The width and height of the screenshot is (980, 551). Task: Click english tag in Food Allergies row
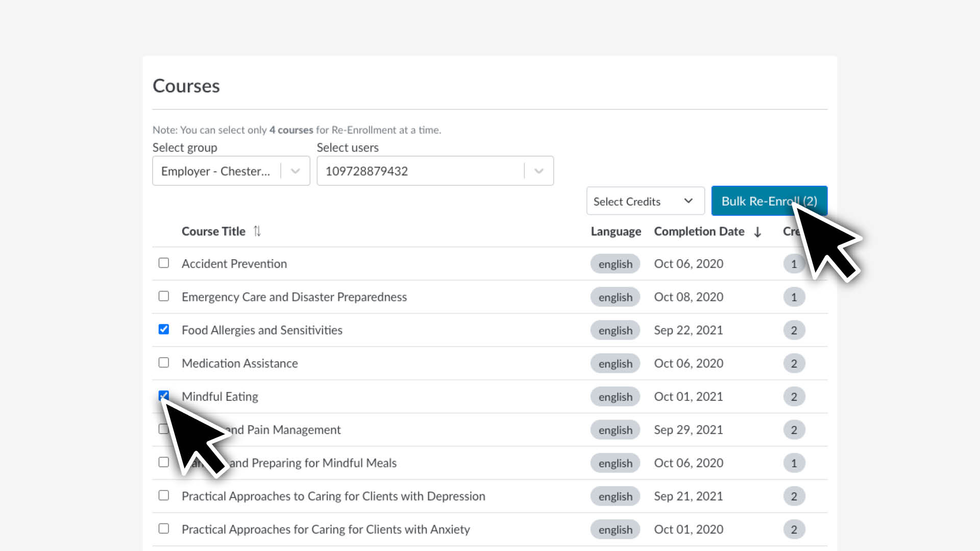(x=615, y=331)
